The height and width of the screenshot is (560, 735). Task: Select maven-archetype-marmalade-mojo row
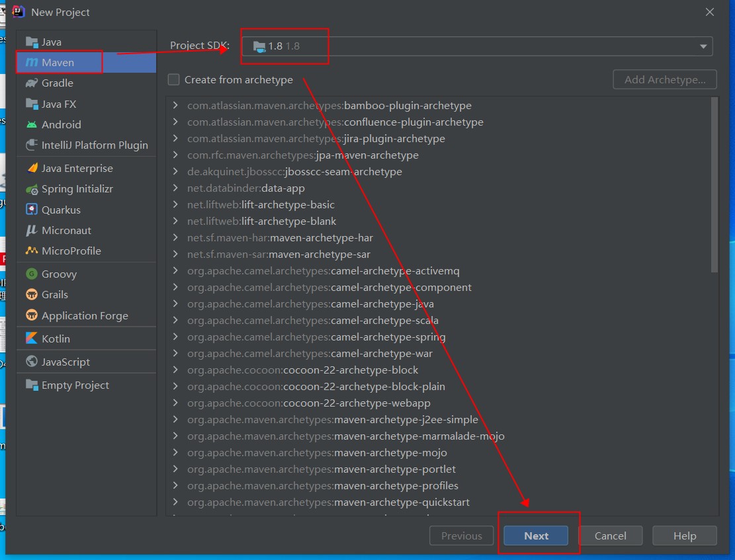pyautogui.click(x=439, y=436)
